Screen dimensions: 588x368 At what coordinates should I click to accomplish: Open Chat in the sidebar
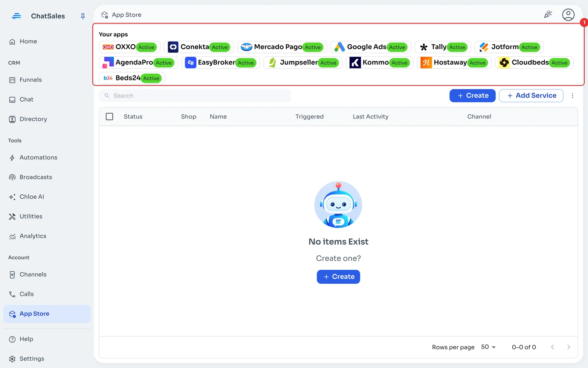coord(47,99)
